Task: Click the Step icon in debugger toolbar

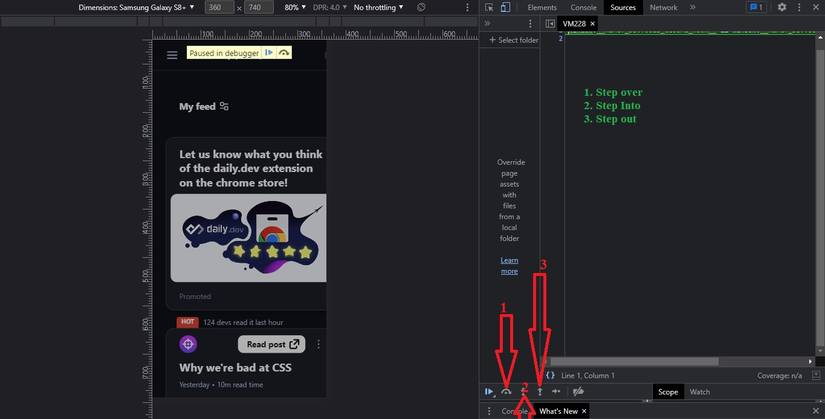Action: [556, 392]
